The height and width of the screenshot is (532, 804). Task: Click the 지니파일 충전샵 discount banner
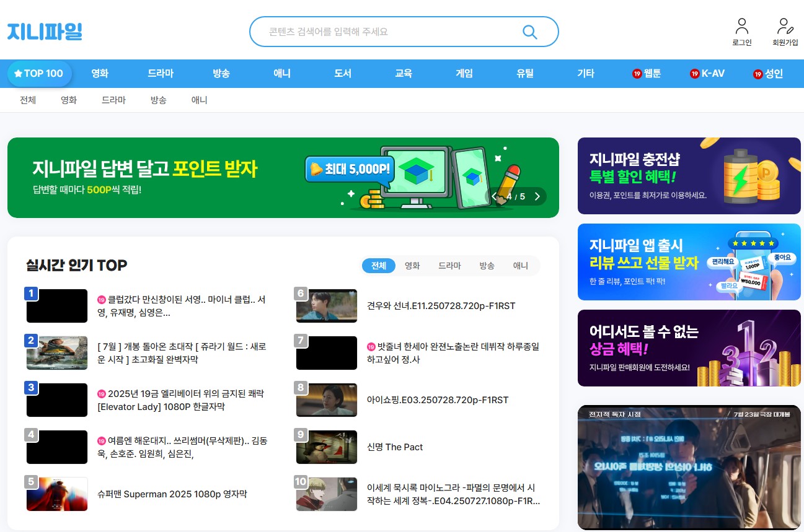coord(689,176)
